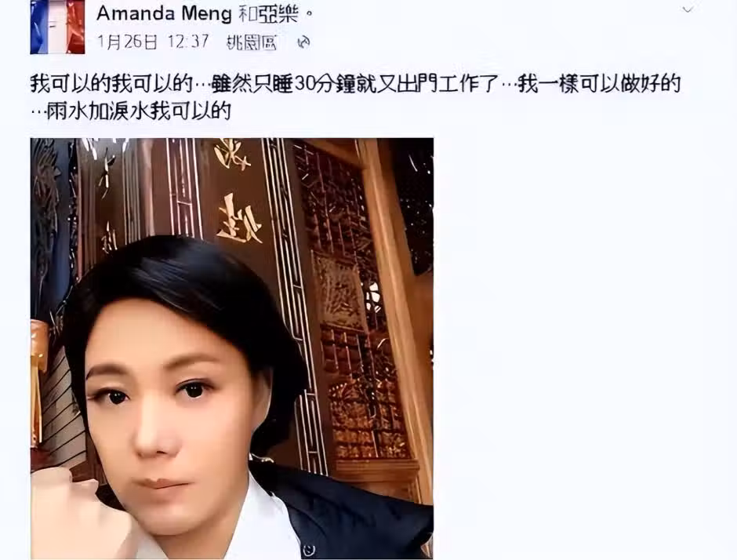This screenshot has height=560, width=737.
Task: Click the phrase 我一樣可以做好的
Action: click(x=599, y=84)
